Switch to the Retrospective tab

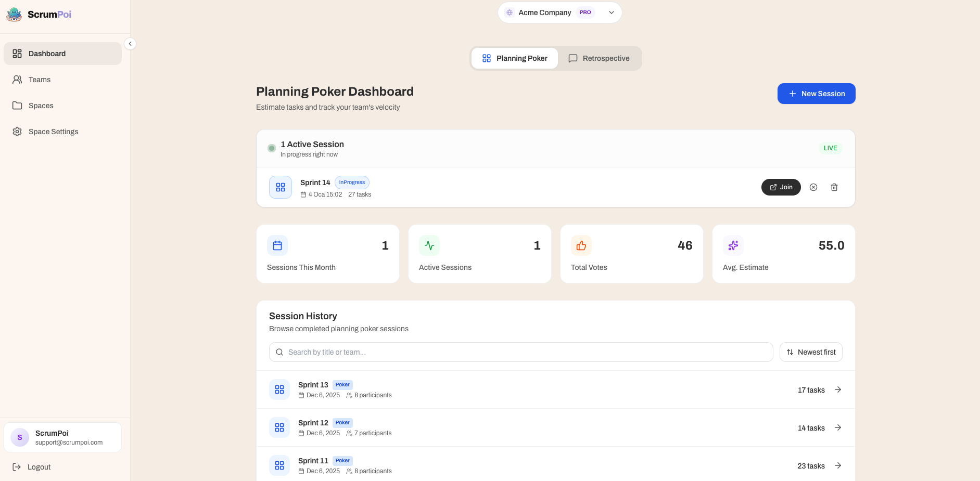[599, 58]
